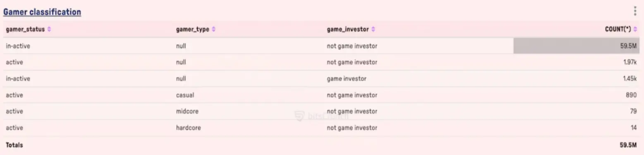The height and width of the screenshot is (155, 644).
Task: Click the gamer_type column header
Action: [193, 29]
